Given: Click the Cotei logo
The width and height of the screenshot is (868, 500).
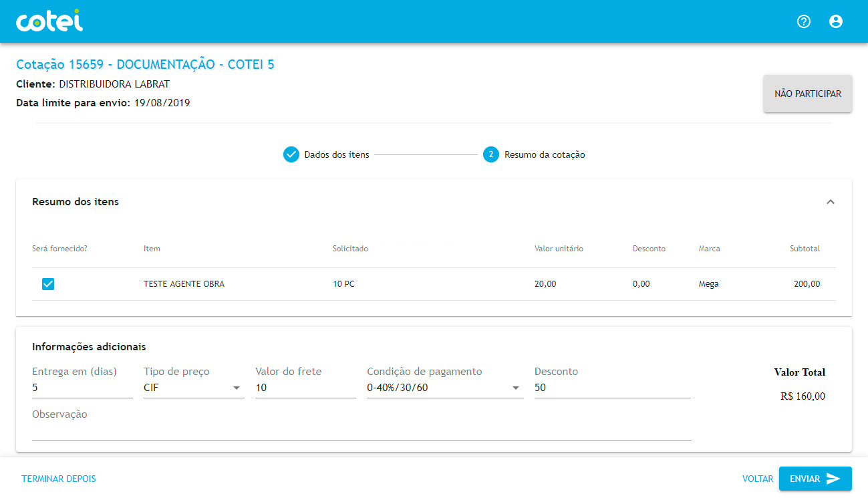Looking at the screenshot, I should pyautogui.click(x=49, y=21).
